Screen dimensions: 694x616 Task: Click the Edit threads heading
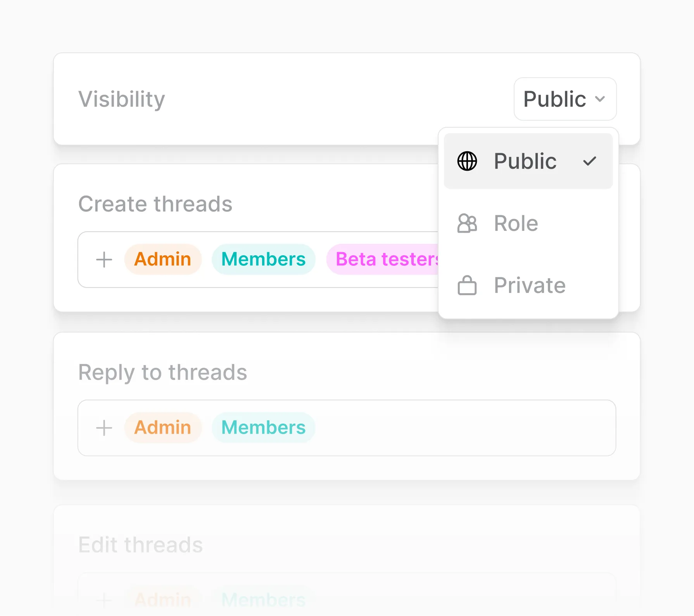point(140,544)
